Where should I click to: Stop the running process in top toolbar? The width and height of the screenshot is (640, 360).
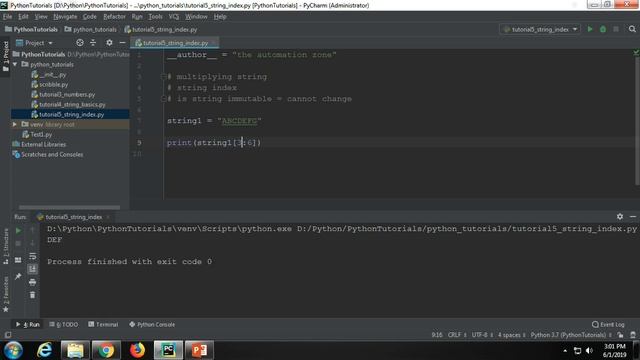pos(616,29)
